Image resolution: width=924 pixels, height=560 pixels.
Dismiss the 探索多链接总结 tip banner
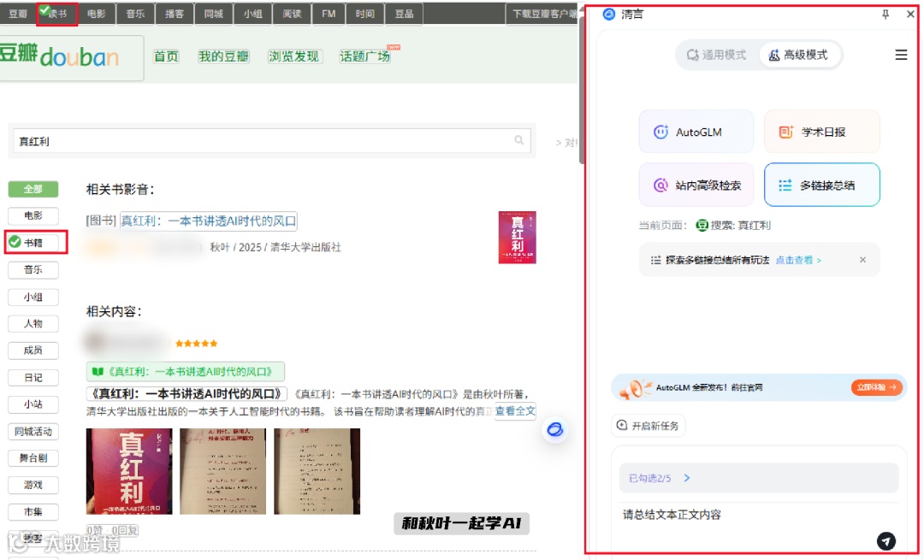(862, 260)
